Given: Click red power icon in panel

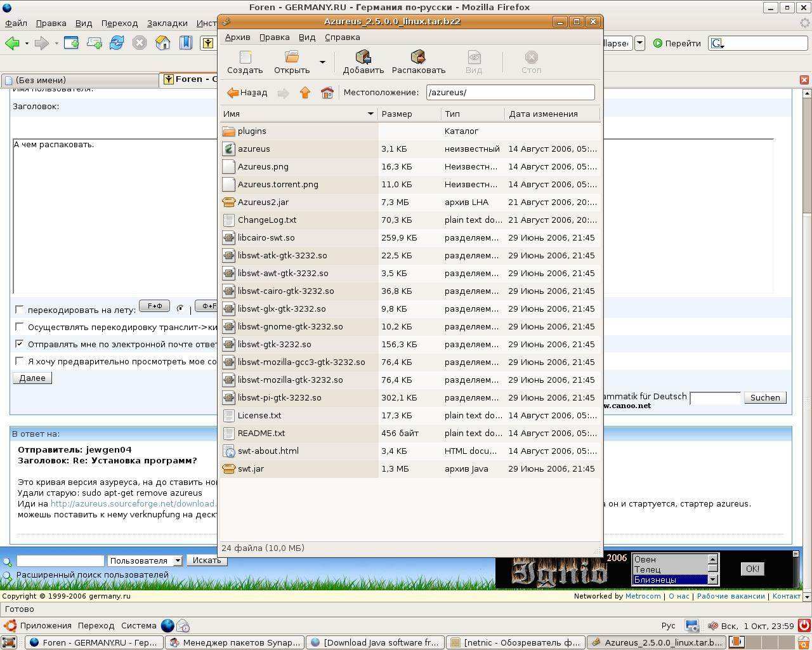Looking at the screenshot, I should tap(805, 625).
